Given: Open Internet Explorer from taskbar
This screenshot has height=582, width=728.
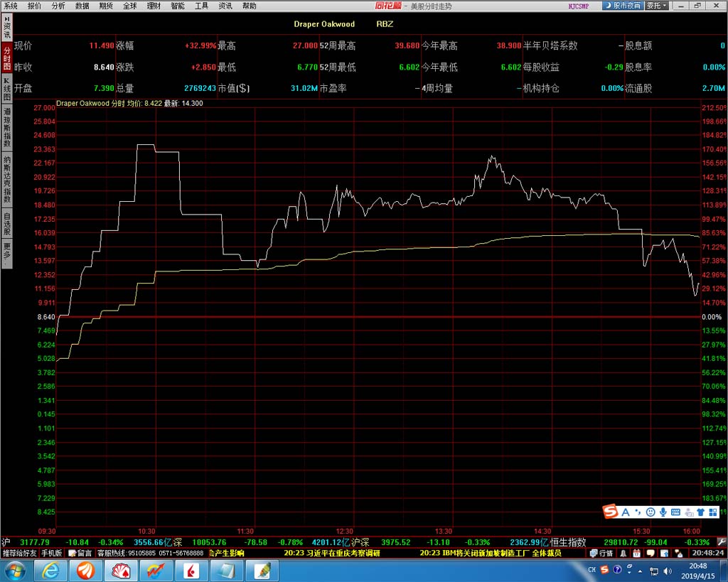Looking at the screenshot, I should coord(50,571).
